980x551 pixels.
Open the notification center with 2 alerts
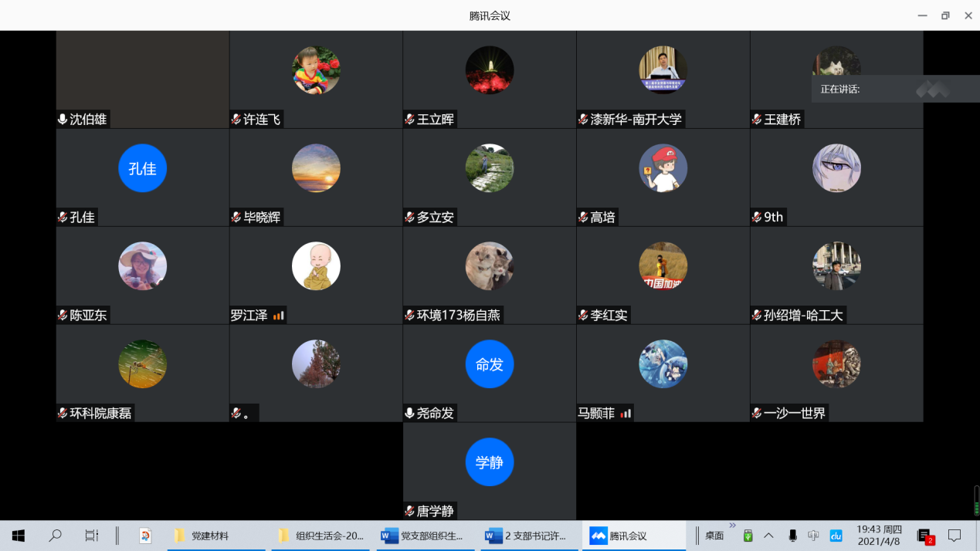924,536
